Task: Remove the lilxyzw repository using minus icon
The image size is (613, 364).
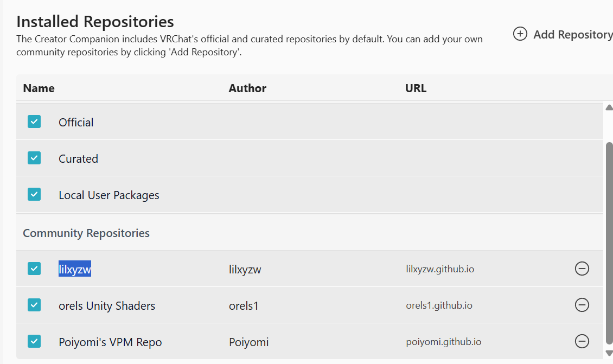Action: [x=582, y=269]
